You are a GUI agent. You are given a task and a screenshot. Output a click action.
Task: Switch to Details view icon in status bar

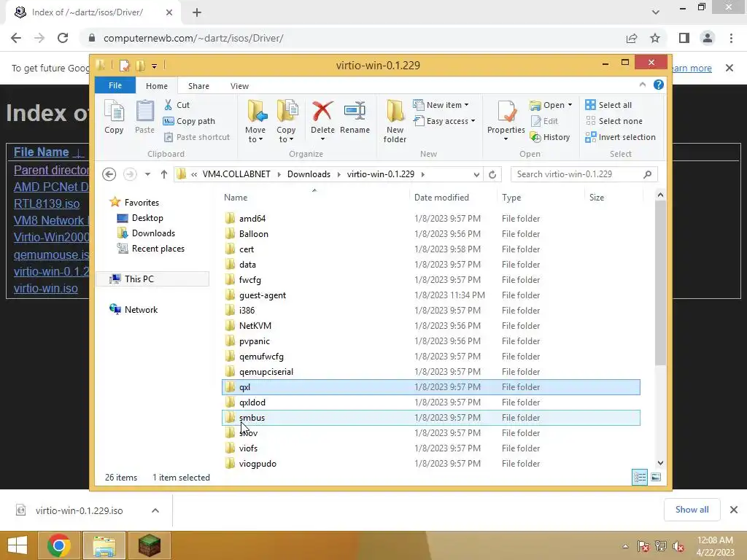(640, 477)
